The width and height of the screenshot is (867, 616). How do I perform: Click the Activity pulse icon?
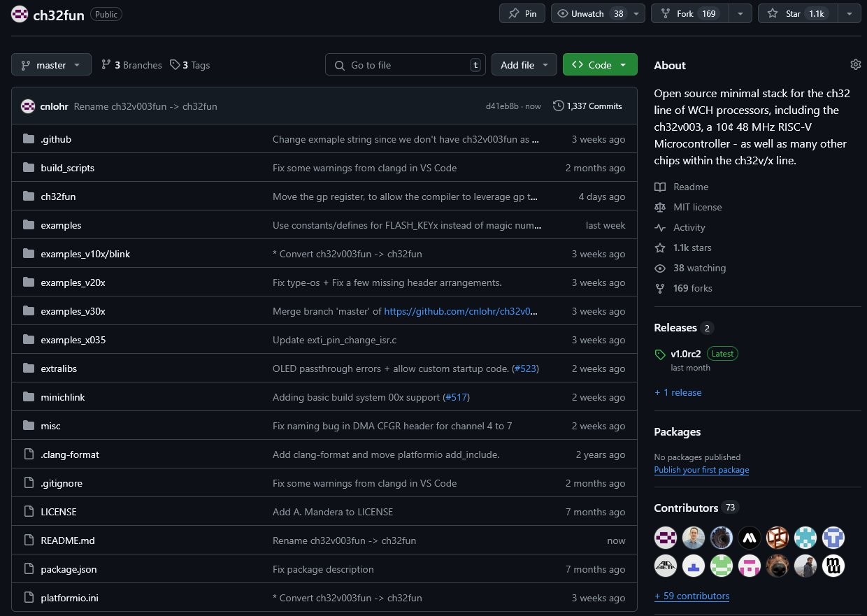(x=660, y=227)
